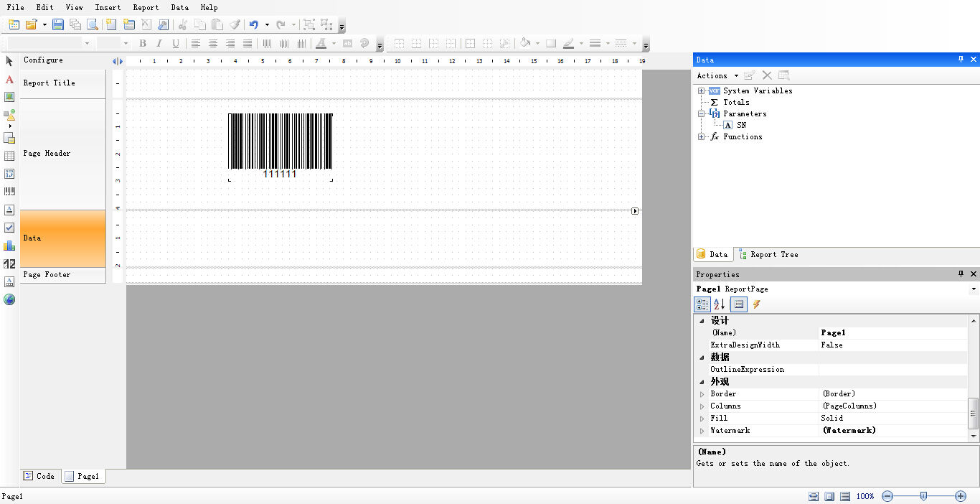Select the red A Text object tool
Screen dimensions: 980x504
[x=9, y=79]
